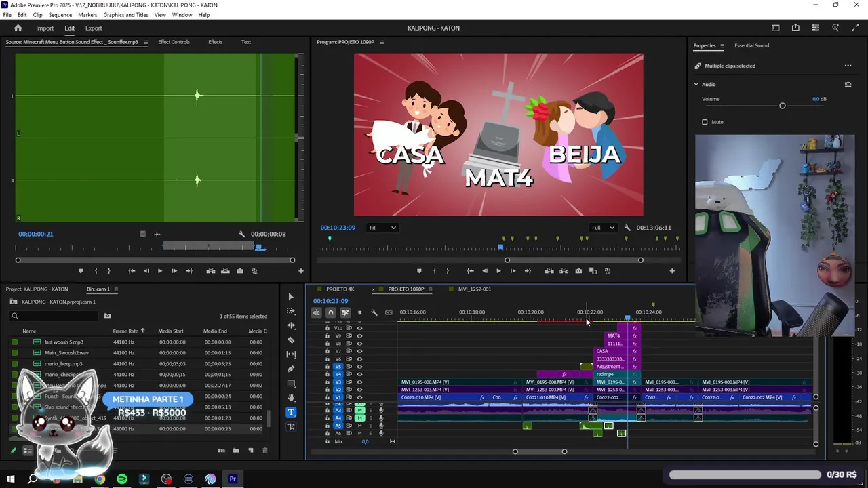The width and height of the screenshot is (868, 488).
Task: Toggle the Mute button on track A3
Action: (x=360, y=410)
